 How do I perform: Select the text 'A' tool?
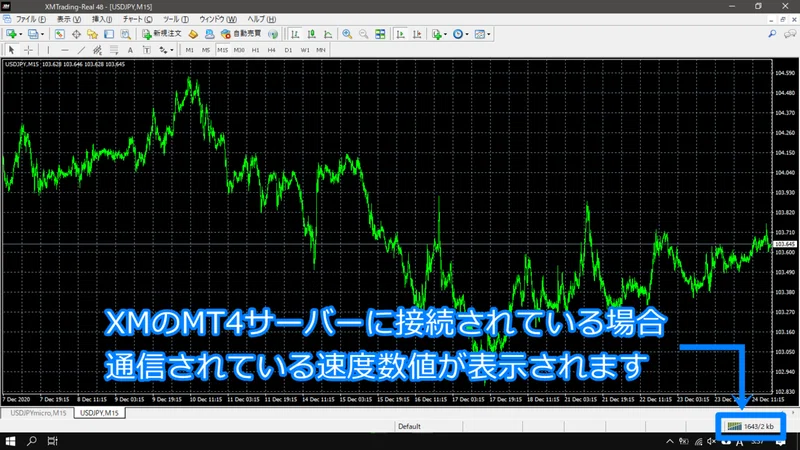(130, 50)
